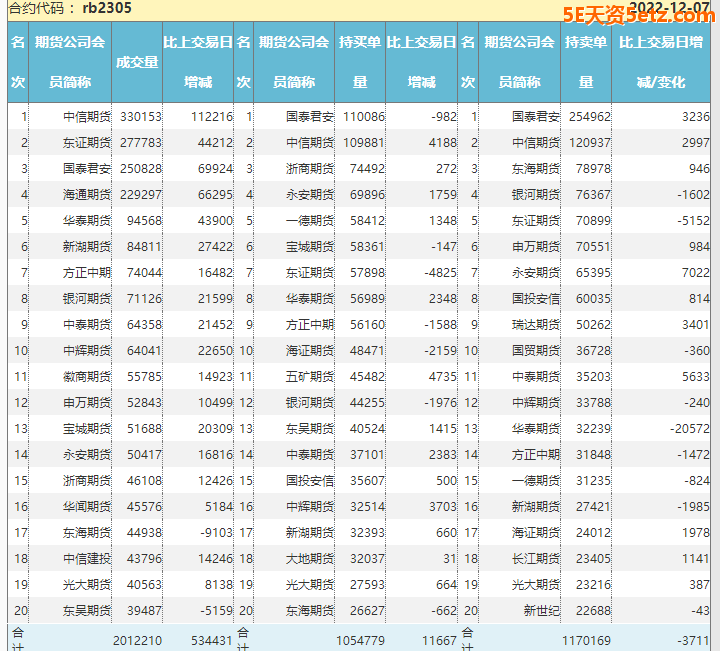
Task: Select the 成交量 column header
Action: tap(137, 62)
